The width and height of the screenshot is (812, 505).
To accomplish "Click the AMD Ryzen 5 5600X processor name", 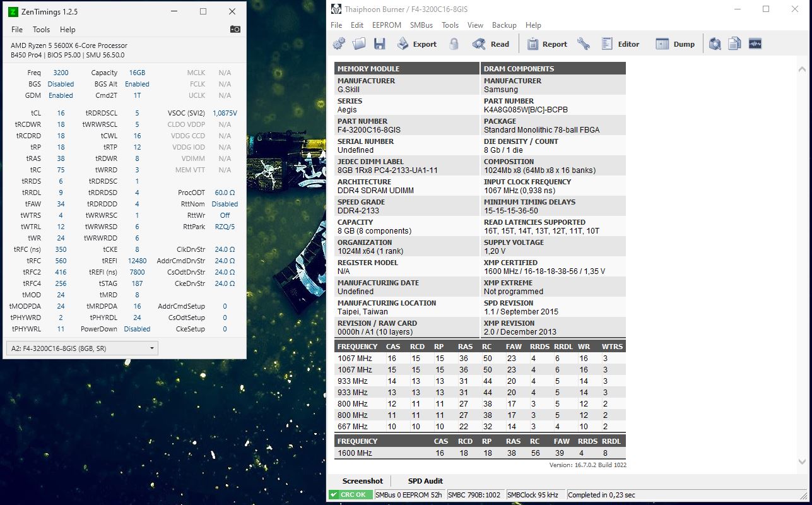I will pos(69,45).
